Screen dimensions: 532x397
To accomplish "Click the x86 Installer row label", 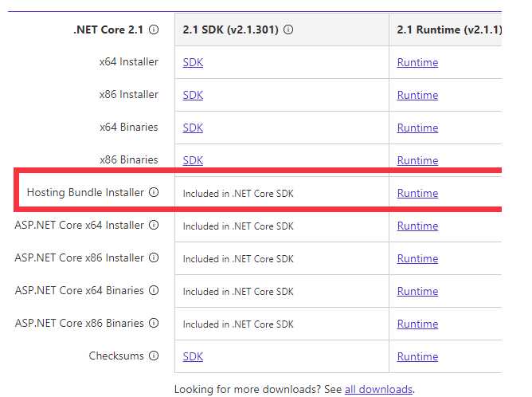I will click(x=129, y=94).
